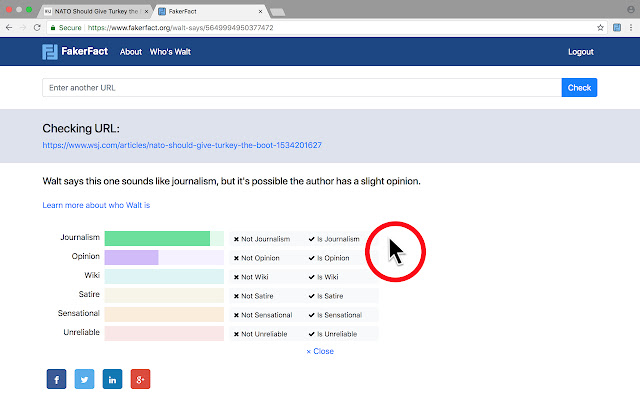
Task: Click Logout in the header
Action: pos(581,52)
